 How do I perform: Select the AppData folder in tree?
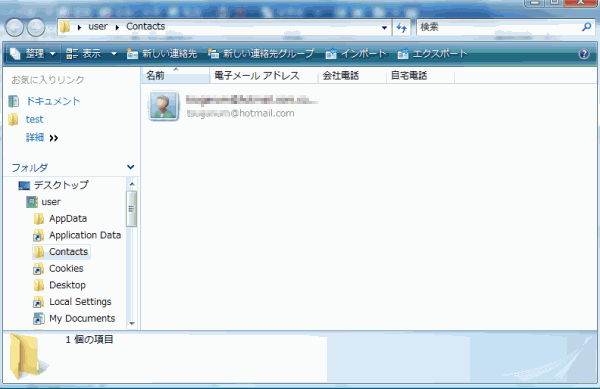68,218
